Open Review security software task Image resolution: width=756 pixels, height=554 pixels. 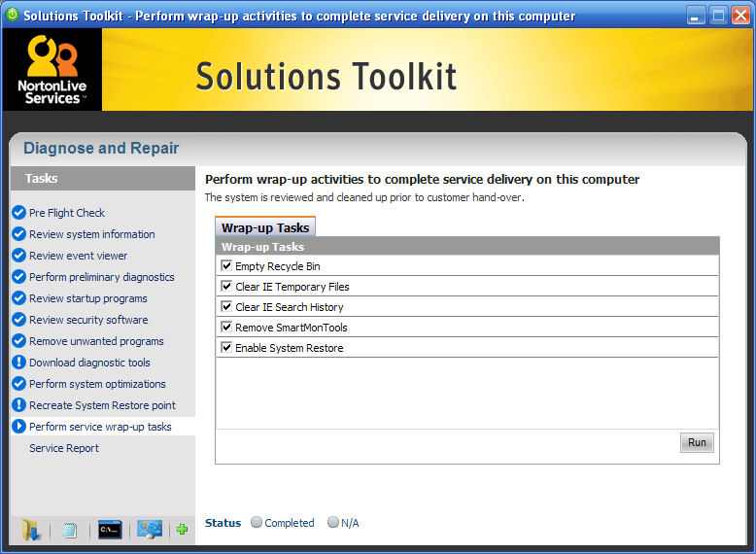click(88, 320)
